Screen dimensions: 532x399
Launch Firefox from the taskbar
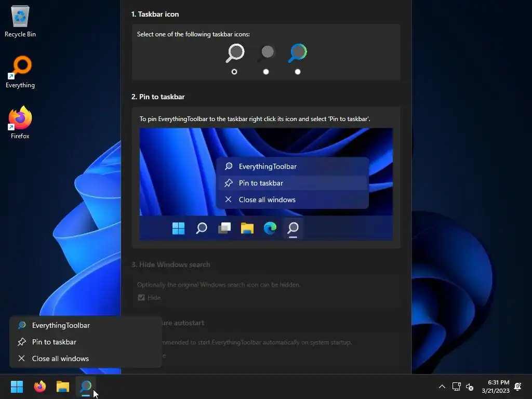click(39, 386)
